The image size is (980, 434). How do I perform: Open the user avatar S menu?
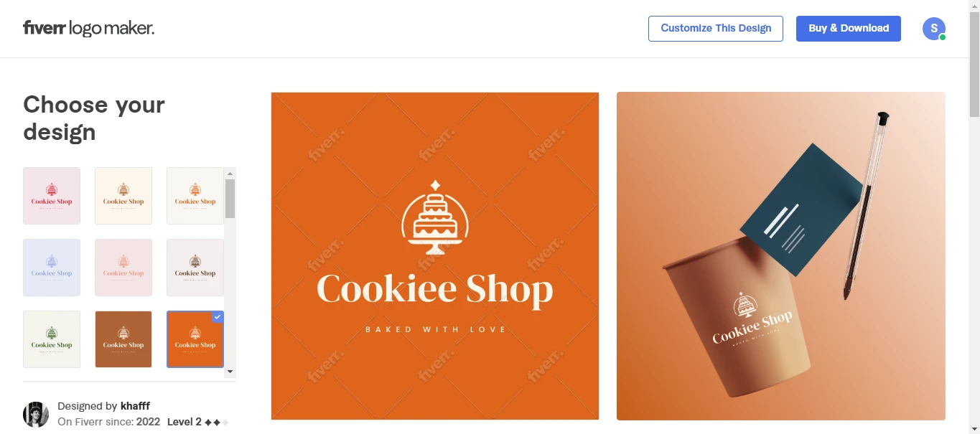point(934,29)
